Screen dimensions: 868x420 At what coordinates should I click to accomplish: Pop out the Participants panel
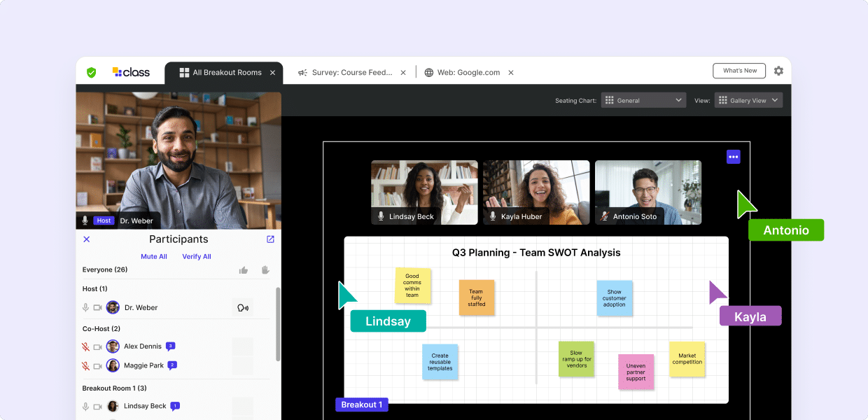coord(270,239)
